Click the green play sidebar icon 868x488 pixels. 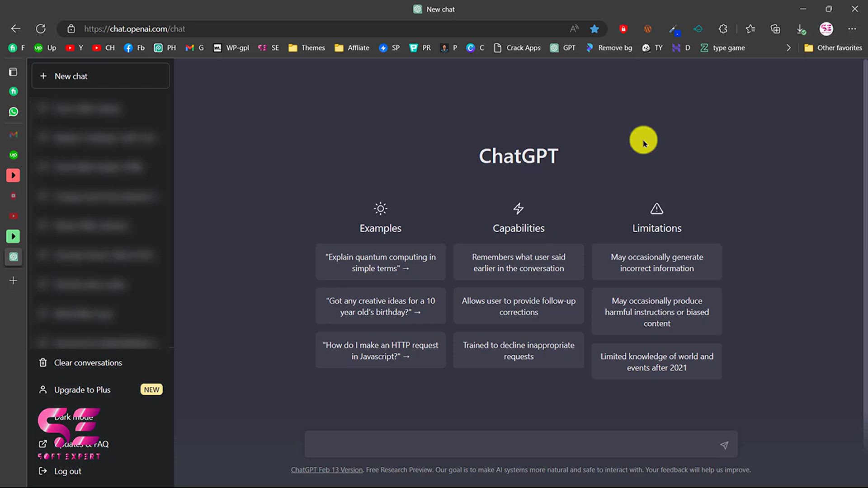click(13, 236)
